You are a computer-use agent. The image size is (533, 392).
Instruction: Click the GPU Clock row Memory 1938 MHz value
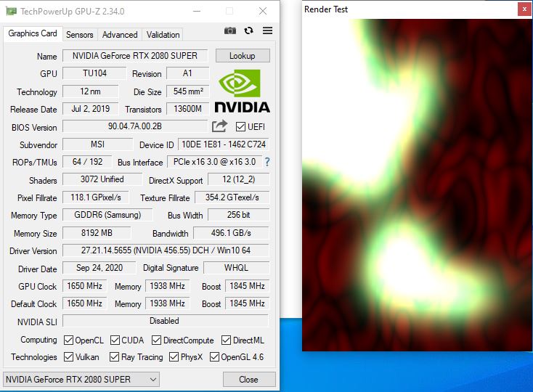[x=167, y=286]
